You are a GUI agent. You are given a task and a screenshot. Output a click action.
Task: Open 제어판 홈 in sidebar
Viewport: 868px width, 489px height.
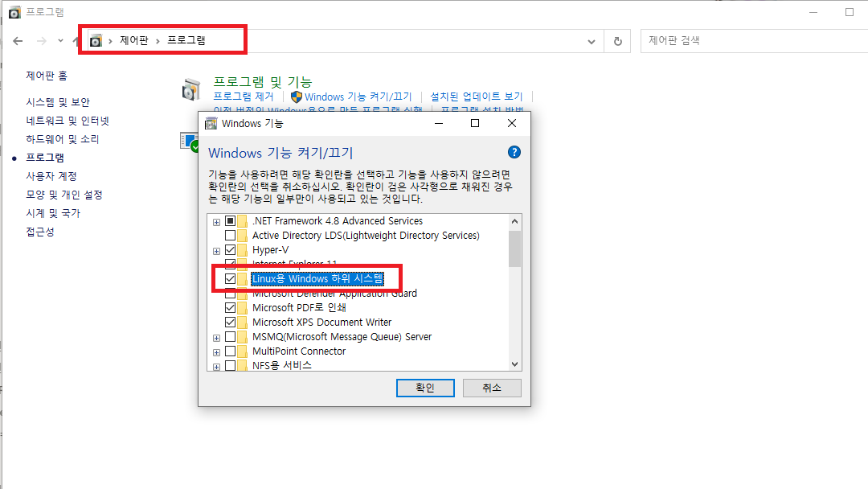(47, 76)
